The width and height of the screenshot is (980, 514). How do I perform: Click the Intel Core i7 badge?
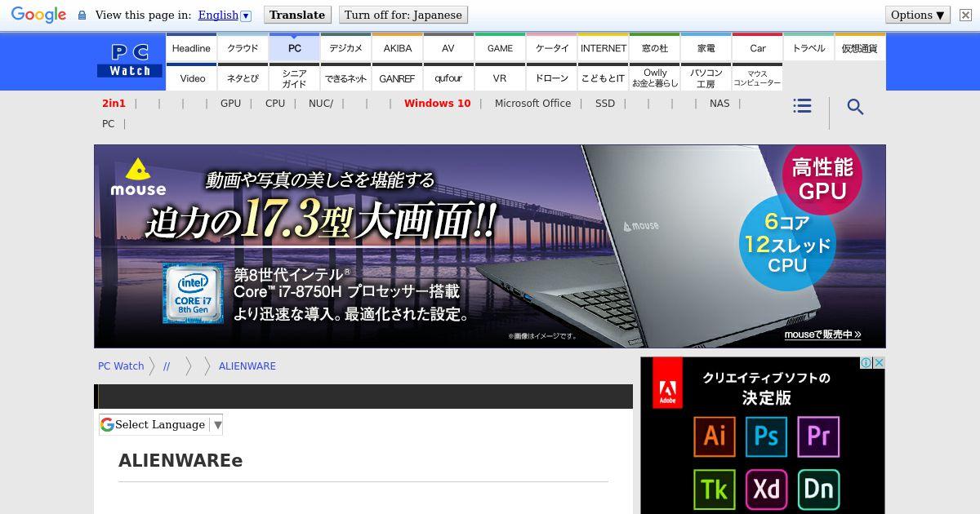pos(193,293)
